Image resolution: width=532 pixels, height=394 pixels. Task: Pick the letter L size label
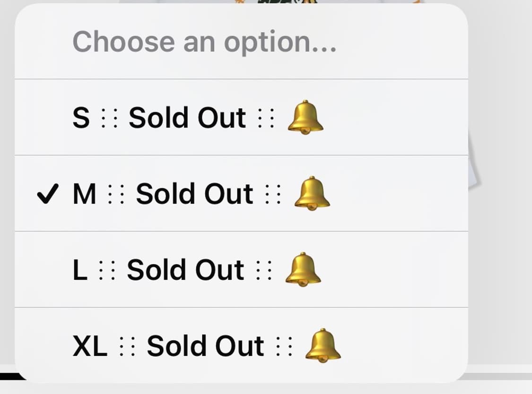click(80, 270)
